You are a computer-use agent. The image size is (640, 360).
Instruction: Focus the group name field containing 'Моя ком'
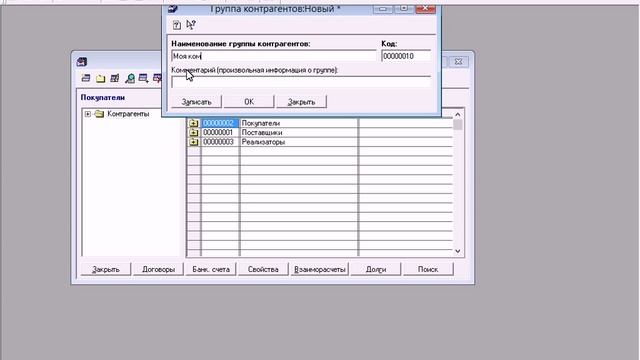pos(274,56)
